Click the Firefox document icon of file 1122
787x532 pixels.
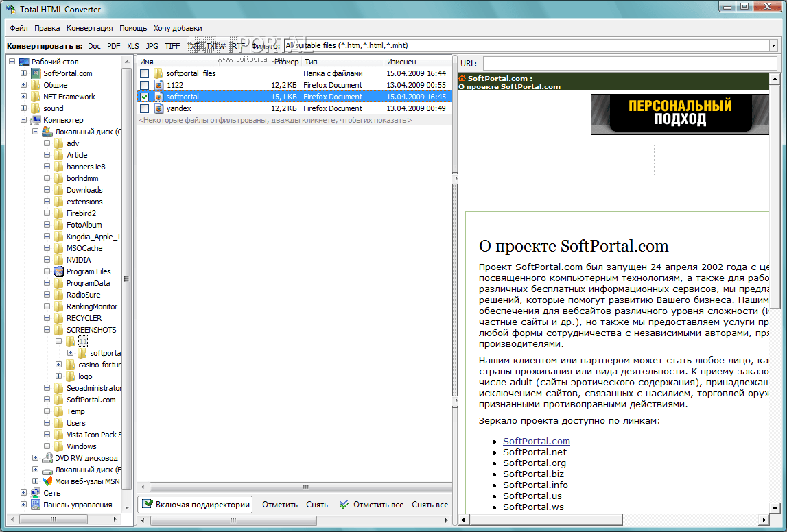tap(158, 85)
